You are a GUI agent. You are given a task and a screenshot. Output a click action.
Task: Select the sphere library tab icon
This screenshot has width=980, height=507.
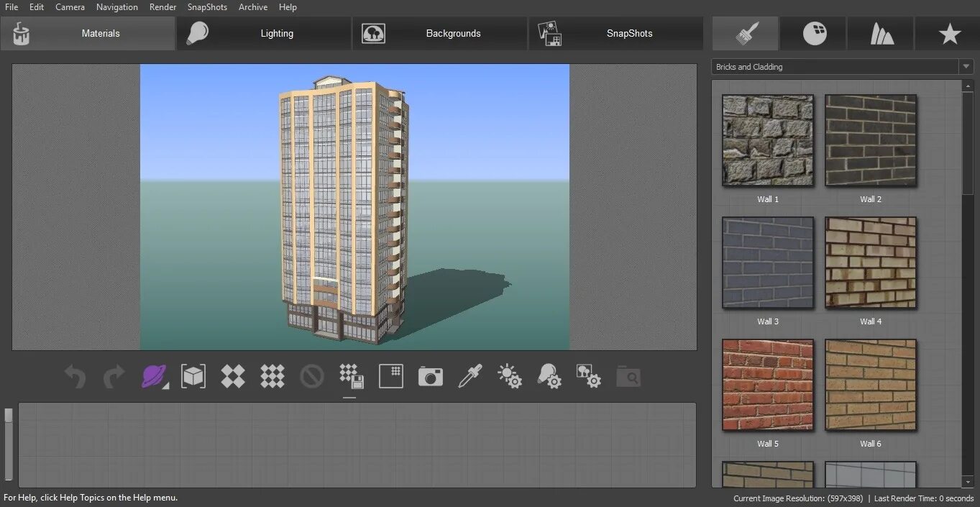click(x=815, y=33)
